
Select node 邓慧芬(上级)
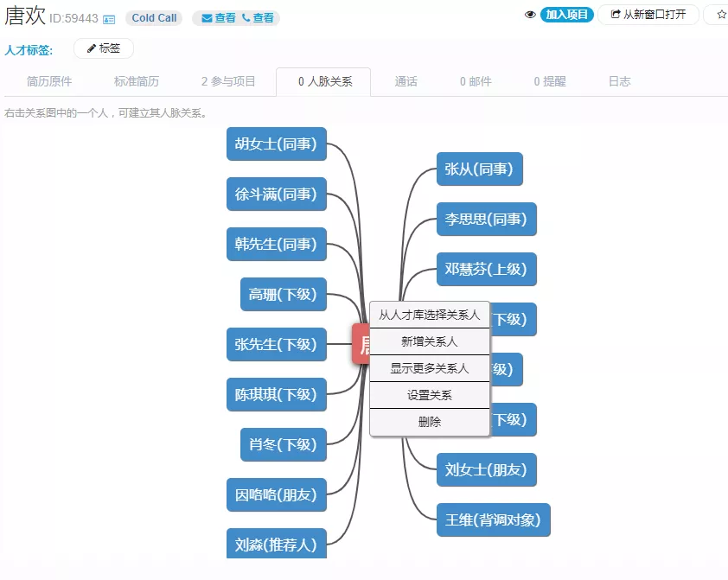487,269
